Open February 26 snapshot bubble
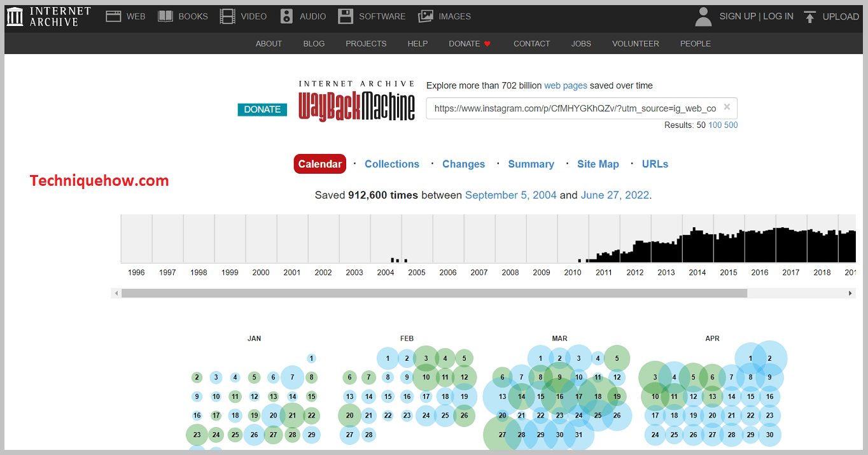The width and height of the screenshot is (868, 455). coord(464,416)
